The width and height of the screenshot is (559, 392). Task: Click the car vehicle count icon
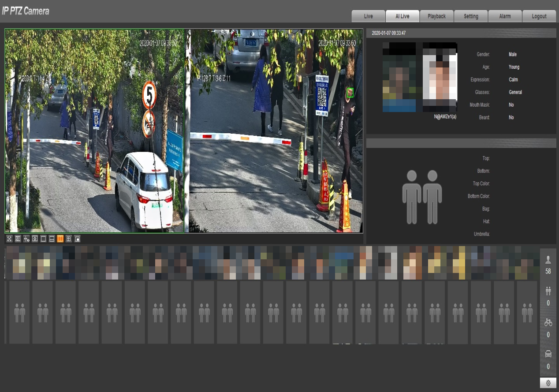pyautogui.click(x=548, y=354)
